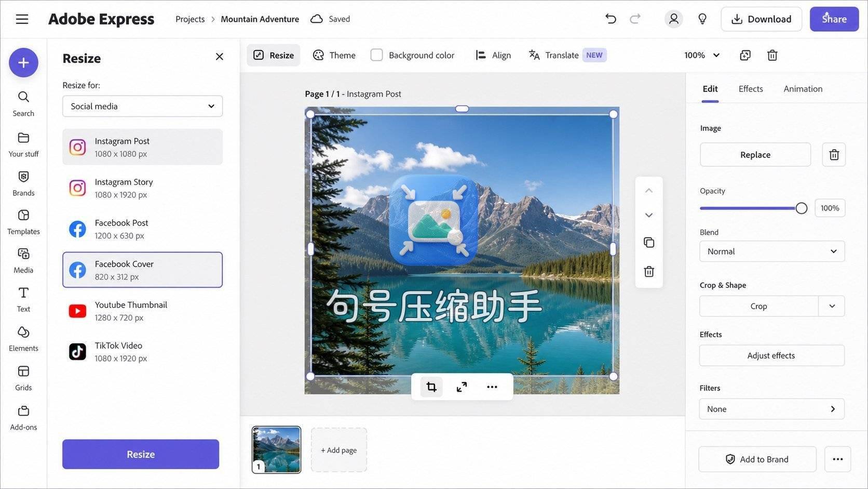Toggle the Background color checkbox
The height and width of the screenshot is (489, 868).
coord(376,55)
